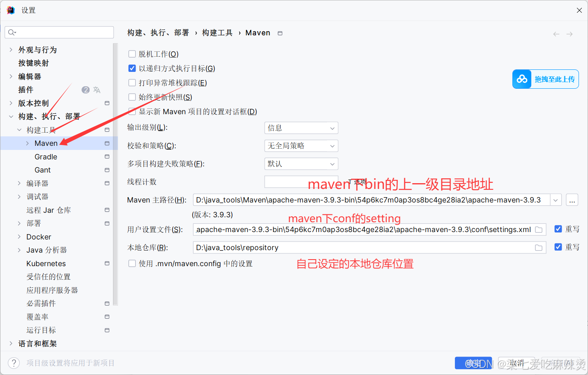The image size is (588, 375).
Task: Expand the 语言和框架 tree node
Action: point(11,343)
